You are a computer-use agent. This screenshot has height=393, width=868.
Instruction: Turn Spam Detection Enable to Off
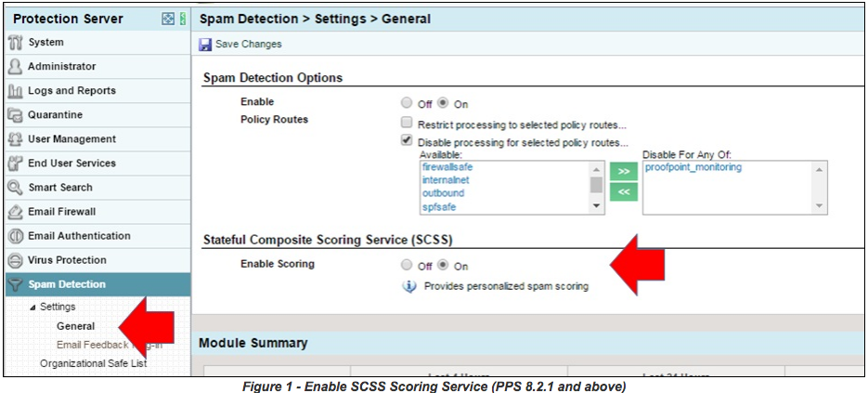[407, 104]
